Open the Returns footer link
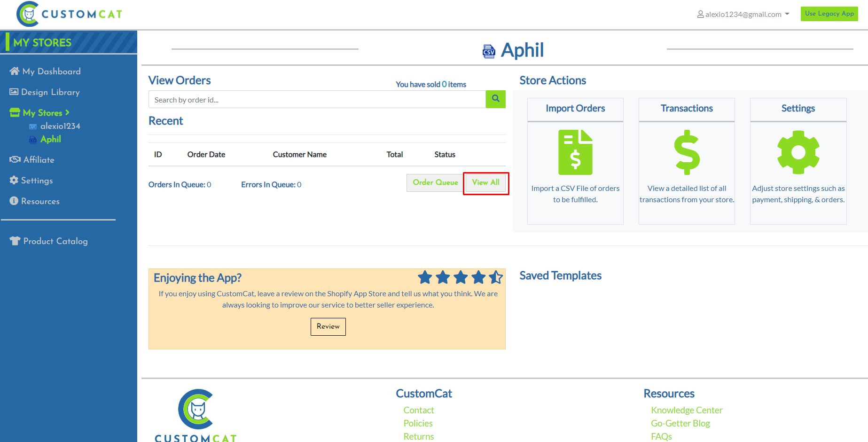868x442 pixels. (x=419, y=437)
